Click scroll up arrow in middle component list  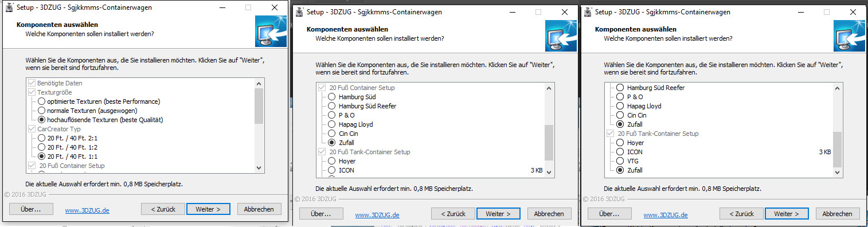tap(550, 88)
